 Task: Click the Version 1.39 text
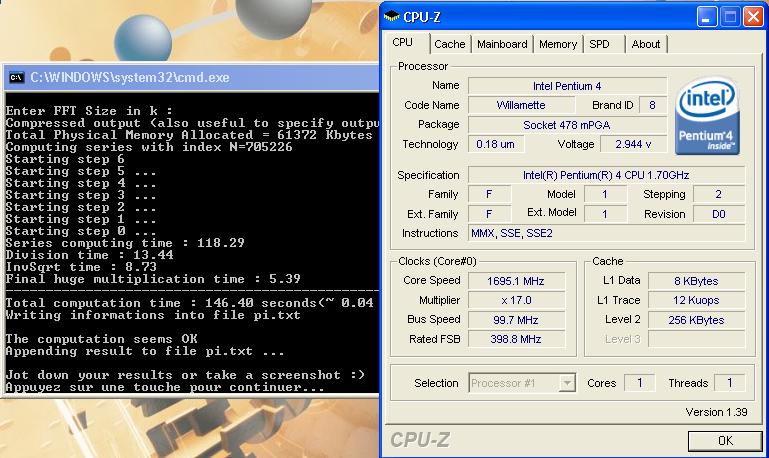click(x=717, y=412)
